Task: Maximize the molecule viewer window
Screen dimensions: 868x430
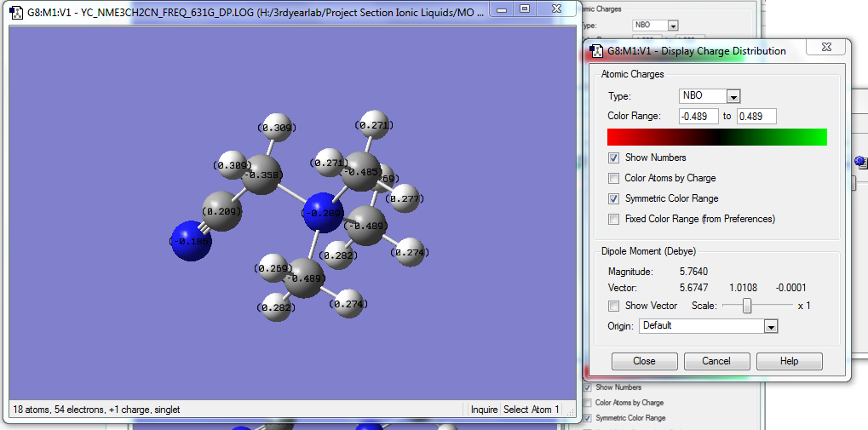Action: click(525, 9)
